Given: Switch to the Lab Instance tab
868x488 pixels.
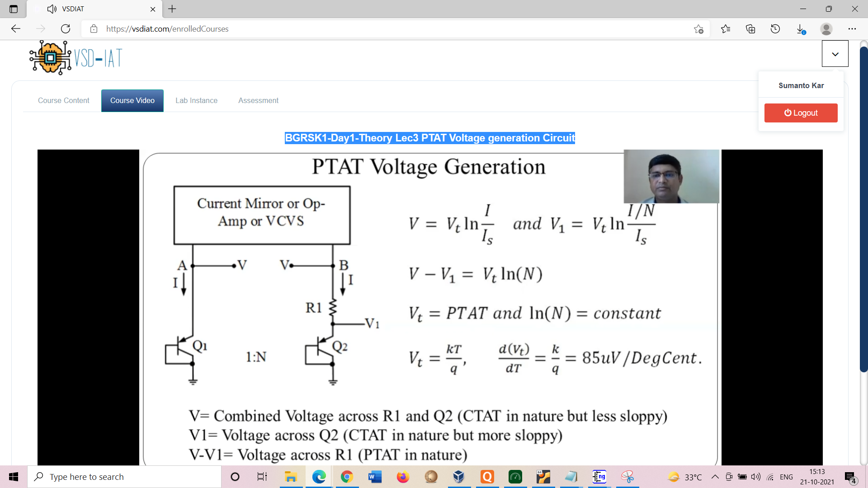Looking at the screenshot, I should (196, 100).
